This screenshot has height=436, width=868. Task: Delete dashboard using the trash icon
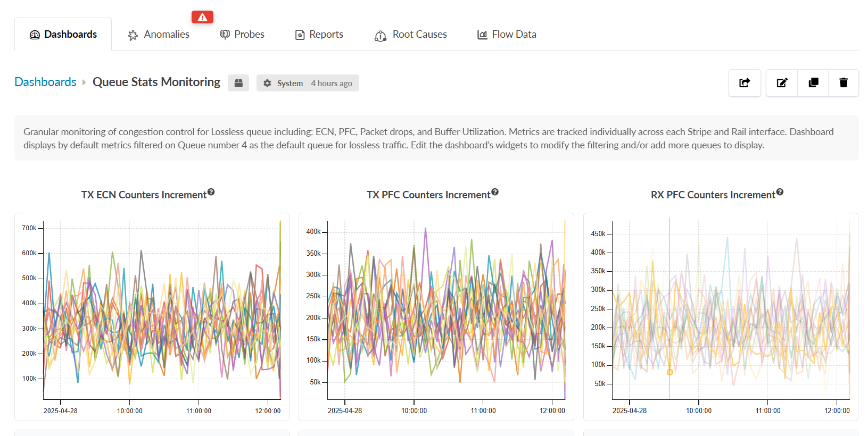844,83
